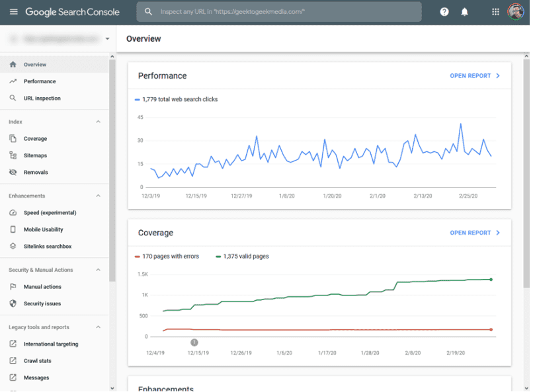Click the annotation marker on the Coverage chart
This screenshot has width=533, height=392.
[194, 342]
